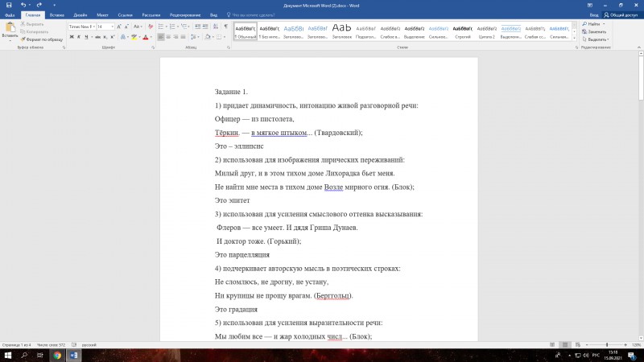Apply red font color

(146, 37)
